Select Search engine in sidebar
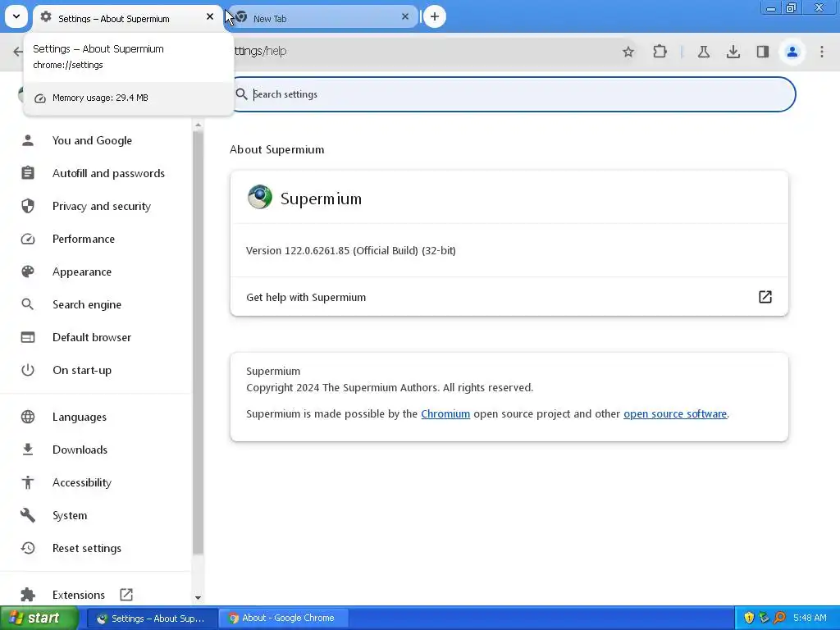This screenshot has width=840, height=630. click(x=87, y=304)
